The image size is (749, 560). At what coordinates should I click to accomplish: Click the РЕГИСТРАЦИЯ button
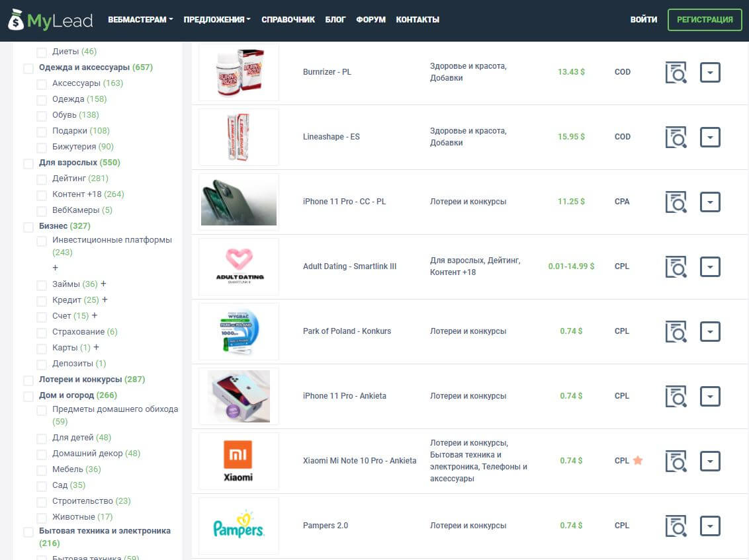tap(705, 20)
